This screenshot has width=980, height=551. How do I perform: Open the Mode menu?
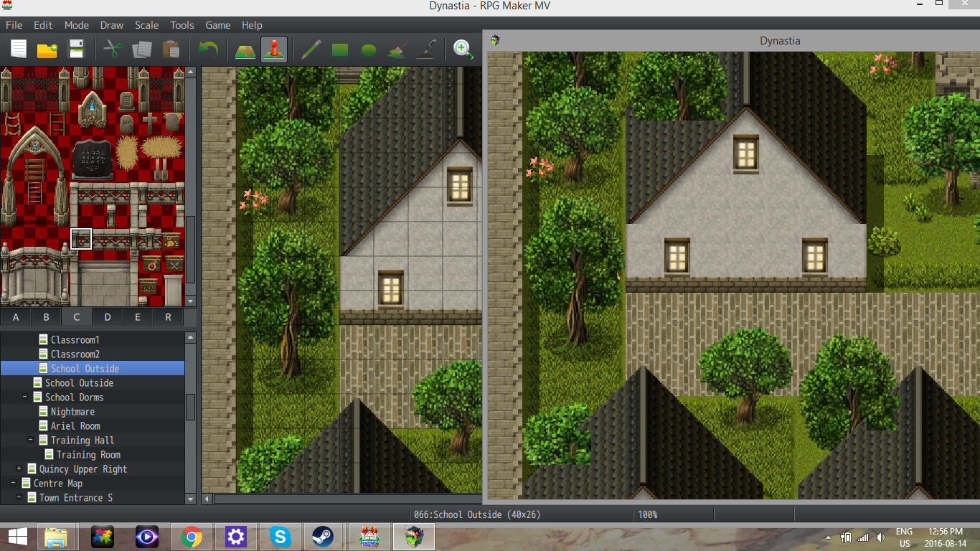(x=77, y=25)
